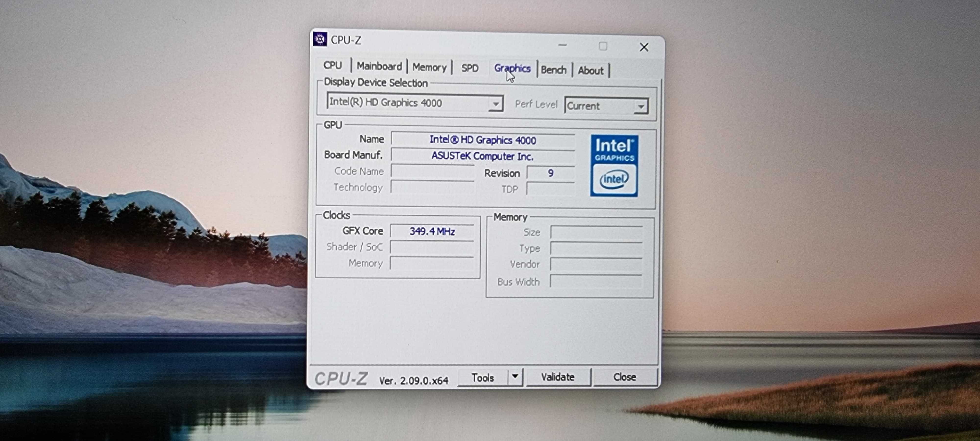Click the CPU-Z window title text
This screenshot has width=980, height=441.
click(346, 40)
